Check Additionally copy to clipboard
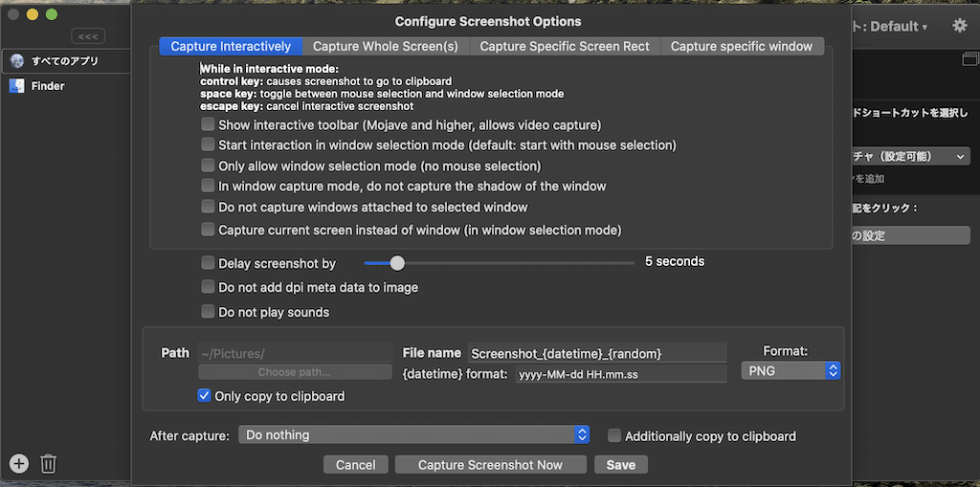This screenshot has height=487, width=980. click(x=614, y=435)
